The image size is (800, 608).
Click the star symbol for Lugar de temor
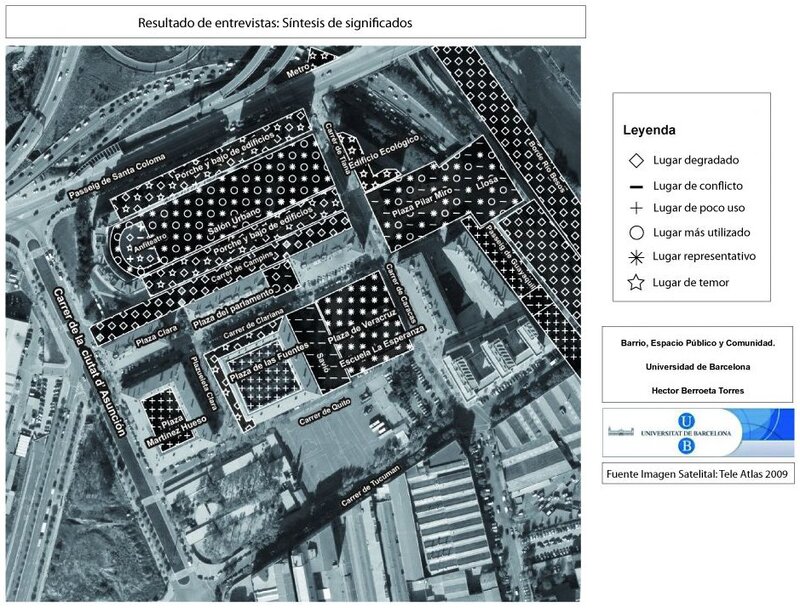635,283
